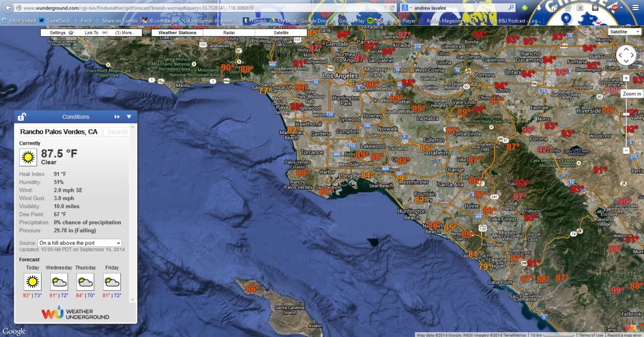Open the Firefox hamburger menu

click(x=635, y=8)
